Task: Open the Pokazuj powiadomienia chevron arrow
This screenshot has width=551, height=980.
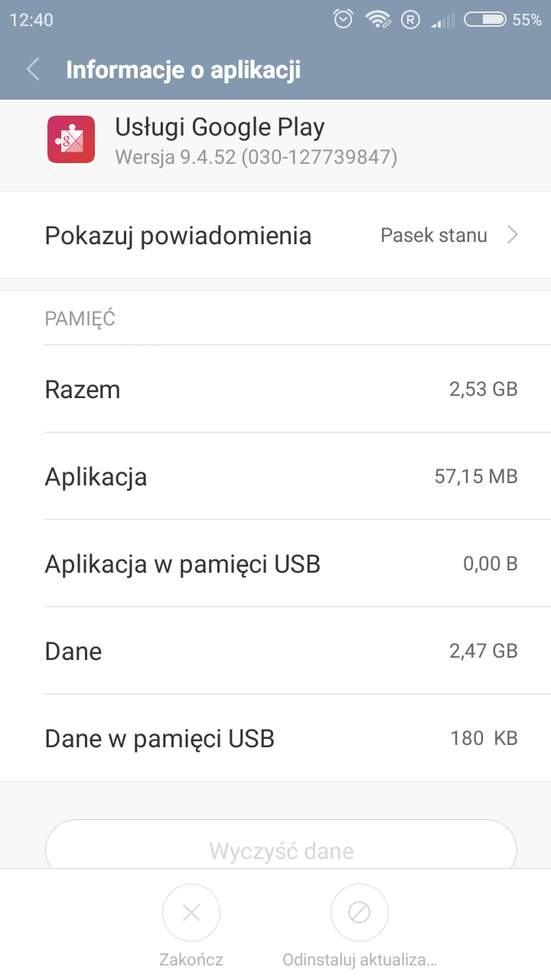Action: [513, 235]
